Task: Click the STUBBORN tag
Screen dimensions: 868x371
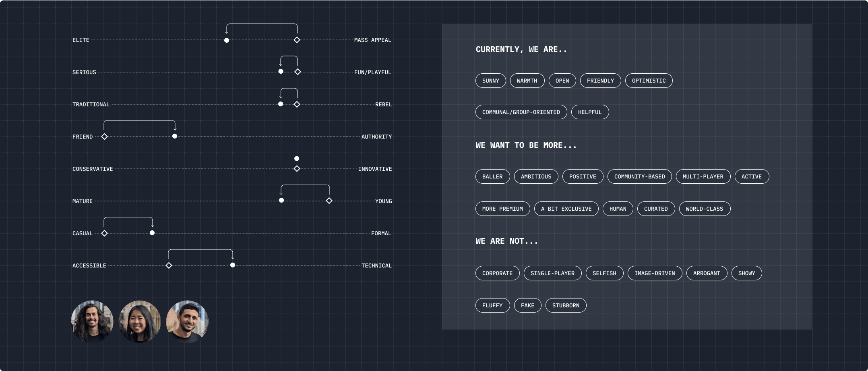Action: [566, 305]
